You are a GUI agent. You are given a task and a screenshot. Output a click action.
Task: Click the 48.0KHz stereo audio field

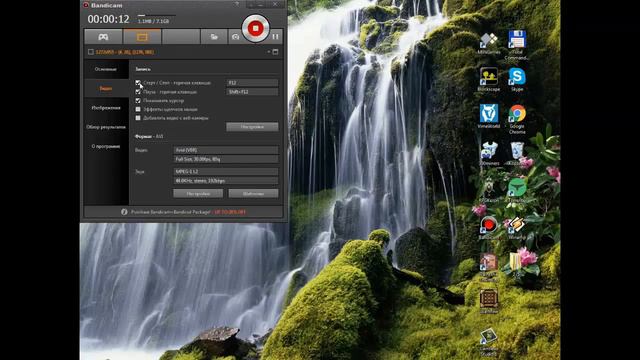point(226,180)
